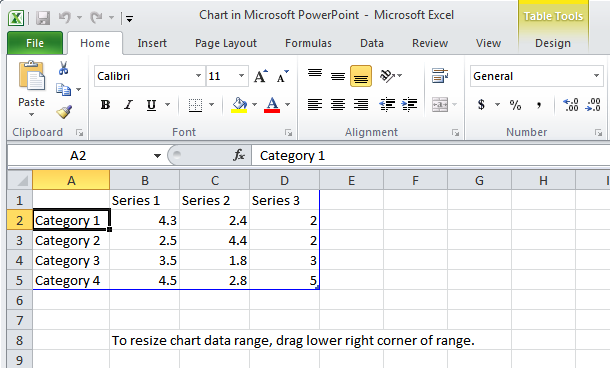Copy selection with the Copy icon

click(63, 89)
